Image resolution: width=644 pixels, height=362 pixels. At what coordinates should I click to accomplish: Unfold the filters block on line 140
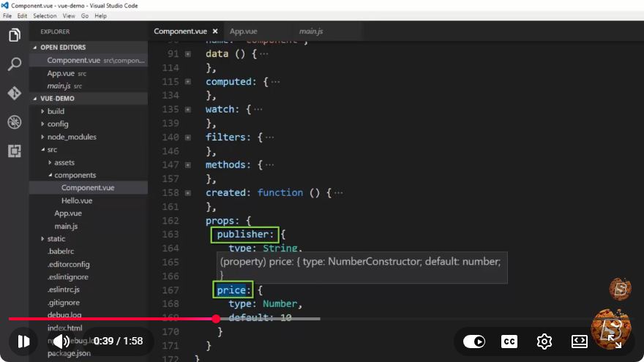click(187, 137)
